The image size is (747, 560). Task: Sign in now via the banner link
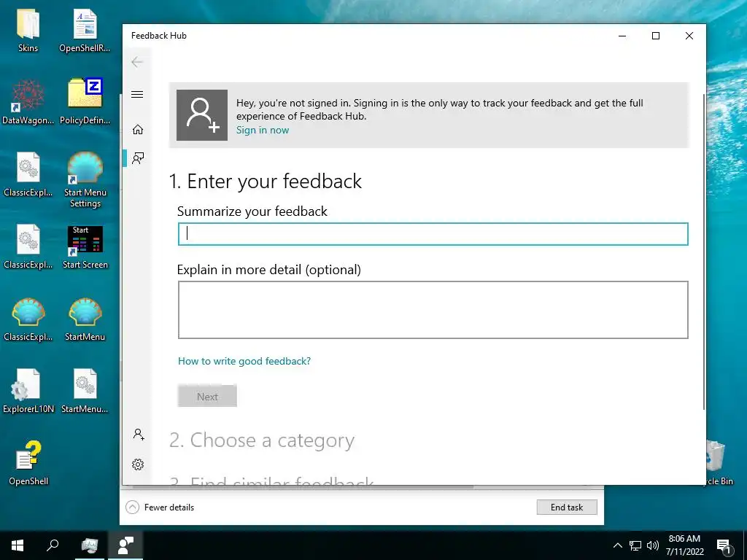263,130
